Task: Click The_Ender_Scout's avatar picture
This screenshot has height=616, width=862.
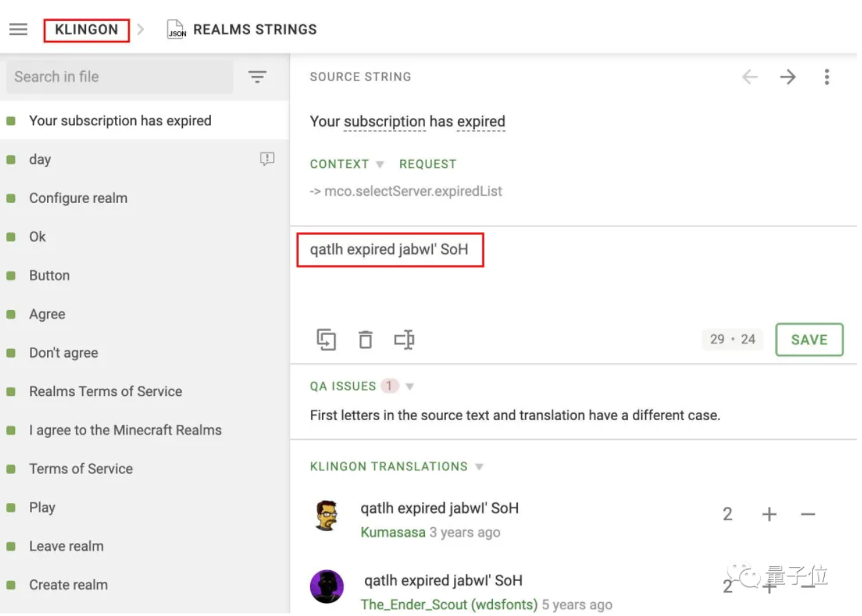Action: 327,586
